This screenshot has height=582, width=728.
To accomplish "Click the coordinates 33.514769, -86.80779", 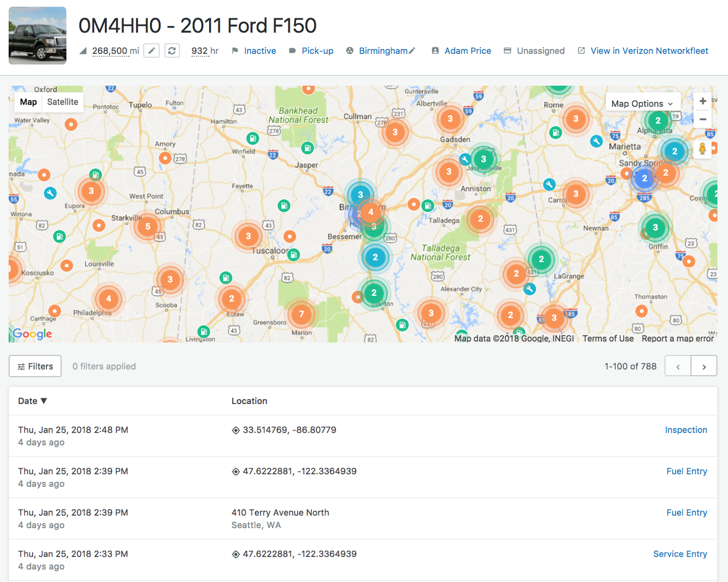I will point(289,430).
